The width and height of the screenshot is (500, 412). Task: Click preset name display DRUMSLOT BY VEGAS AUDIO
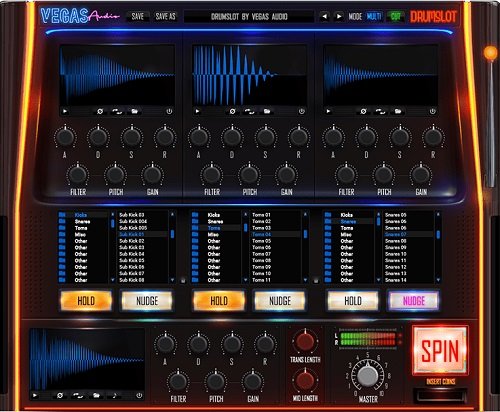(x=249, y=16)
